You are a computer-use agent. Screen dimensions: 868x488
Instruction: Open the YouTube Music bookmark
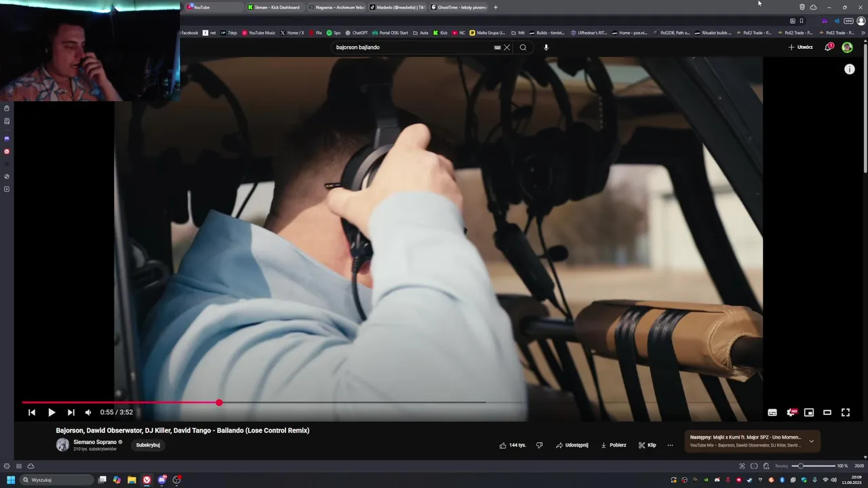tap(259, 33)
